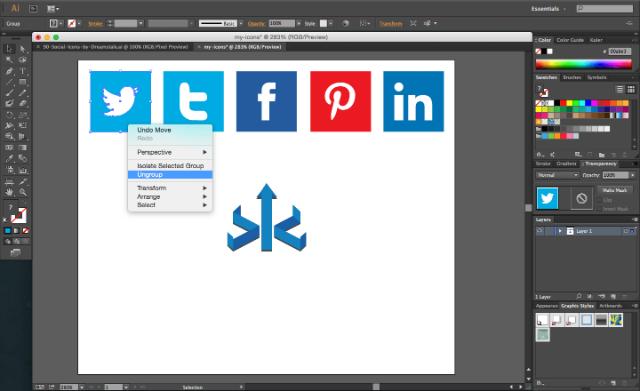Select the Eyedropper tool
Image resolution: width=640 pixels, height=391 pixels.
[x=9, y=158]
